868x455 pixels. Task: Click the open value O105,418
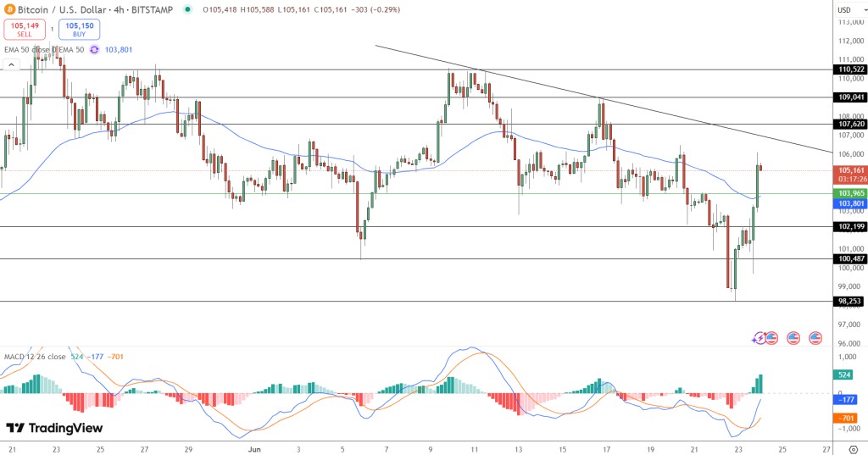[220, 9]
